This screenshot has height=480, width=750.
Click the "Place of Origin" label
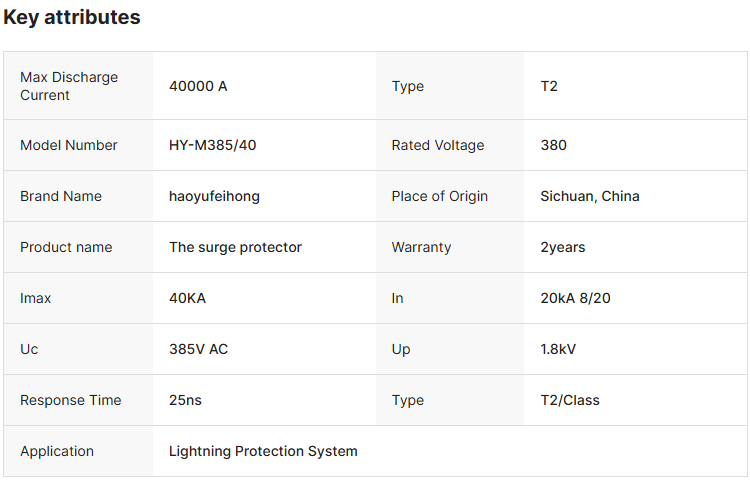(439, 196)
